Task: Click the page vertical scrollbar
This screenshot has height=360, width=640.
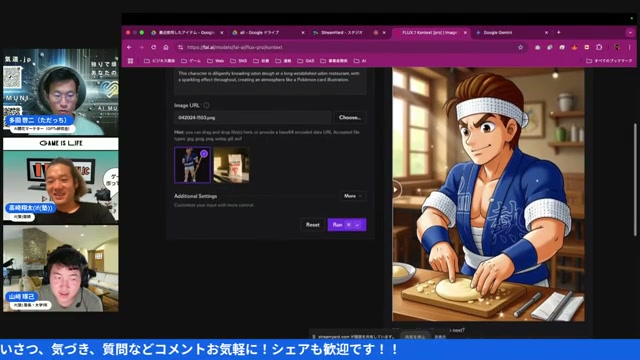Action: coord(635,180)
